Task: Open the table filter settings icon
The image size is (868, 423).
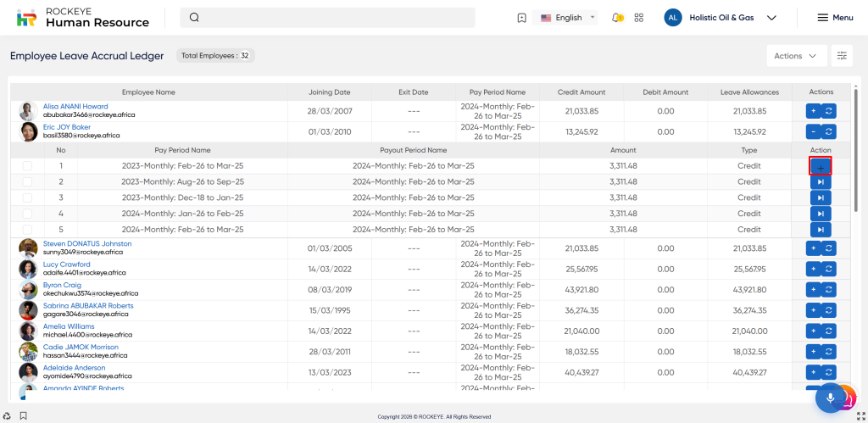Action: (842, 56)
